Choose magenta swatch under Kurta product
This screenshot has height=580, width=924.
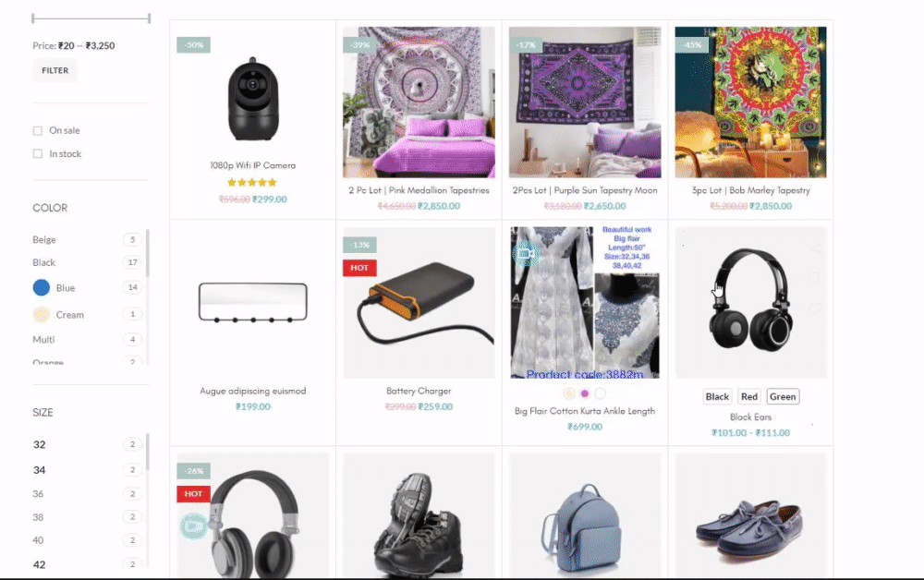click(x=585, y=393)
